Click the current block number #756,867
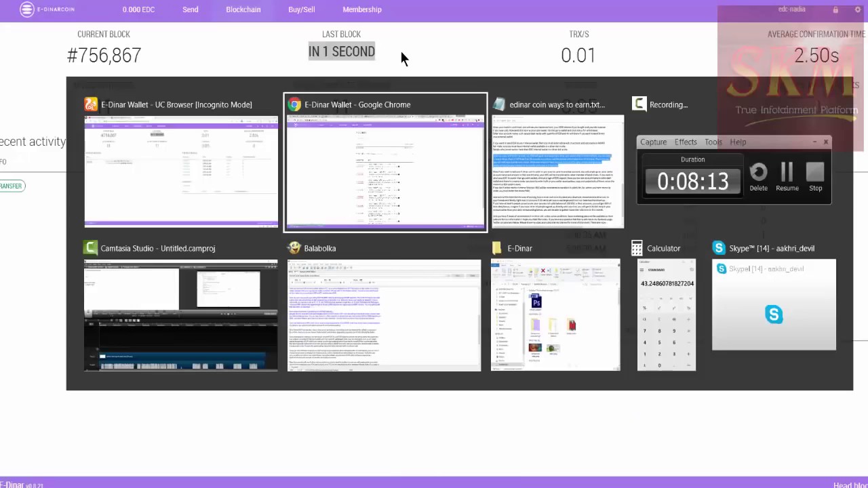The width and height of the screenshot is (868, 488). pos(104,56)
